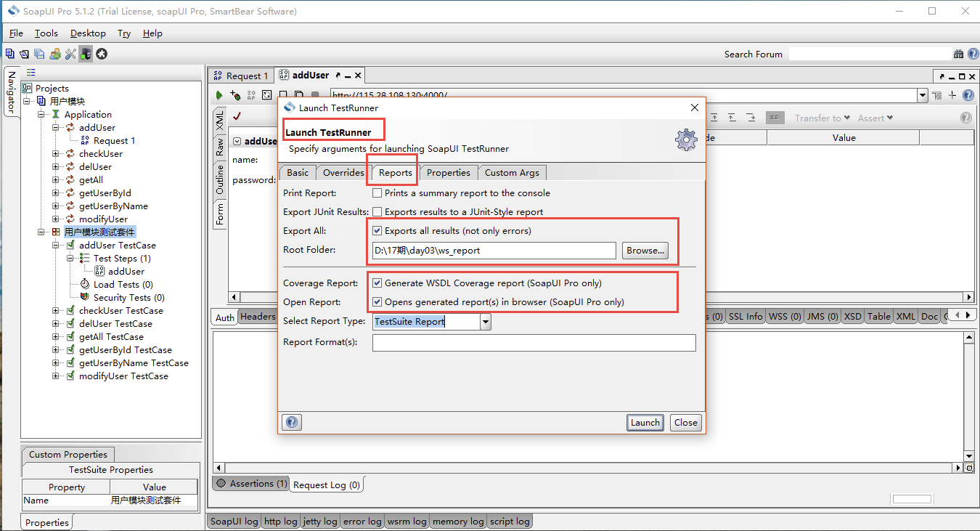Switch to the Basic tab

click(298, 173)
